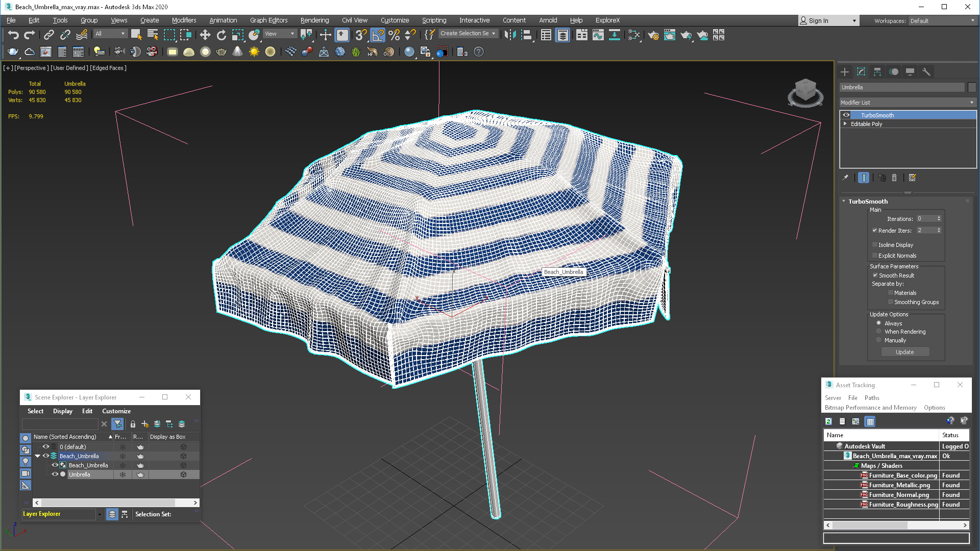Open the Hierarchy tab in command panel
The image size is (980, 551).
pyautogui.click(x=877, y=72)
